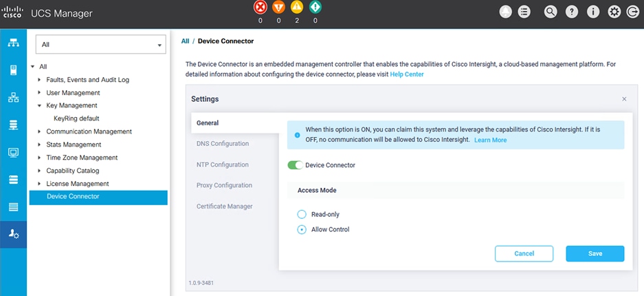Open the All filter dropdown
The width and height of the screenshot is (644, 296).
point(101,45)
